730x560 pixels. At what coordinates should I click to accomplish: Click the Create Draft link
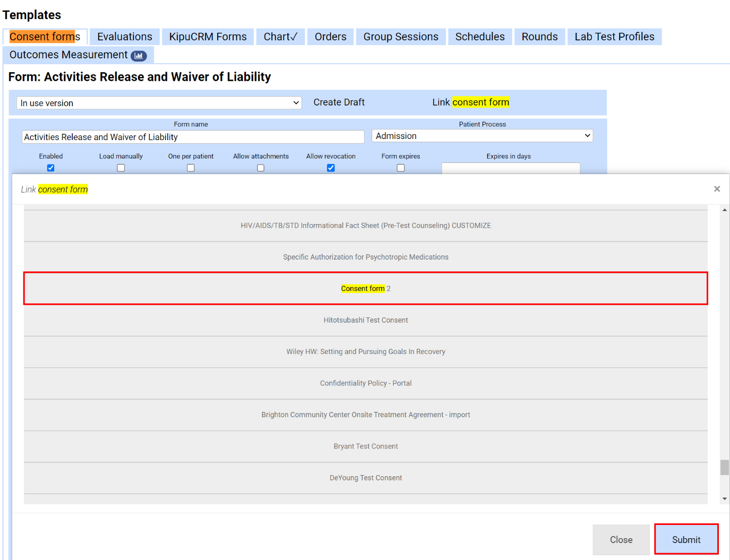tap(339, 102)
